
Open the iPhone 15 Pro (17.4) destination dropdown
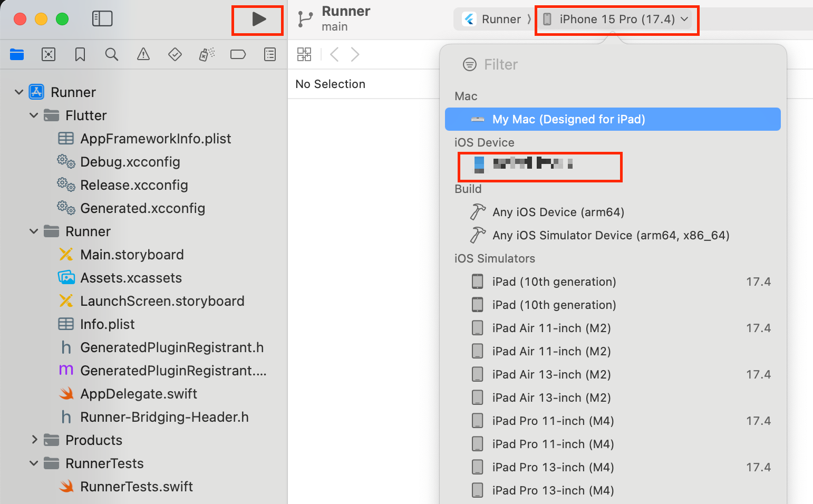pyautogui.click(x=616, y=20)
